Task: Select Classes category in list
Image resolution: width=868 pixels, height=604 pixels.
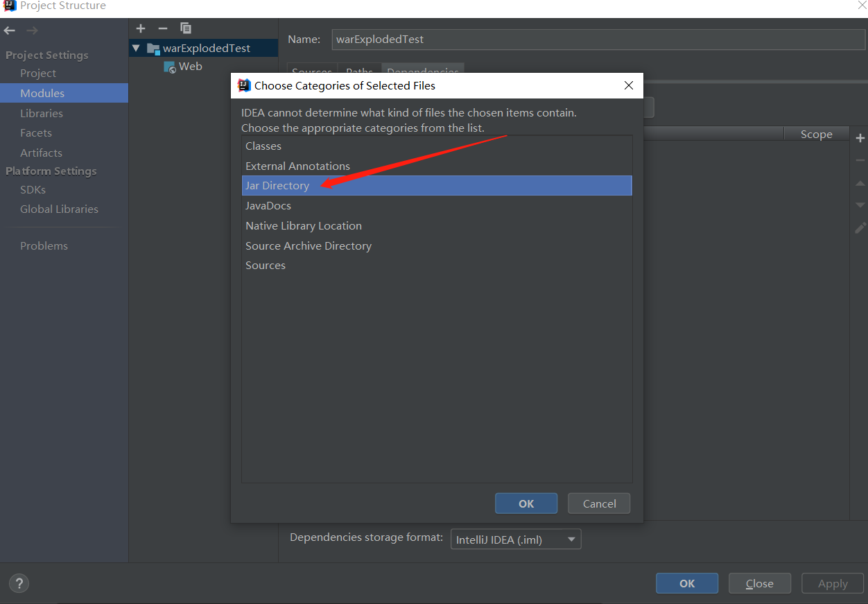Action: tap(437, 146)
